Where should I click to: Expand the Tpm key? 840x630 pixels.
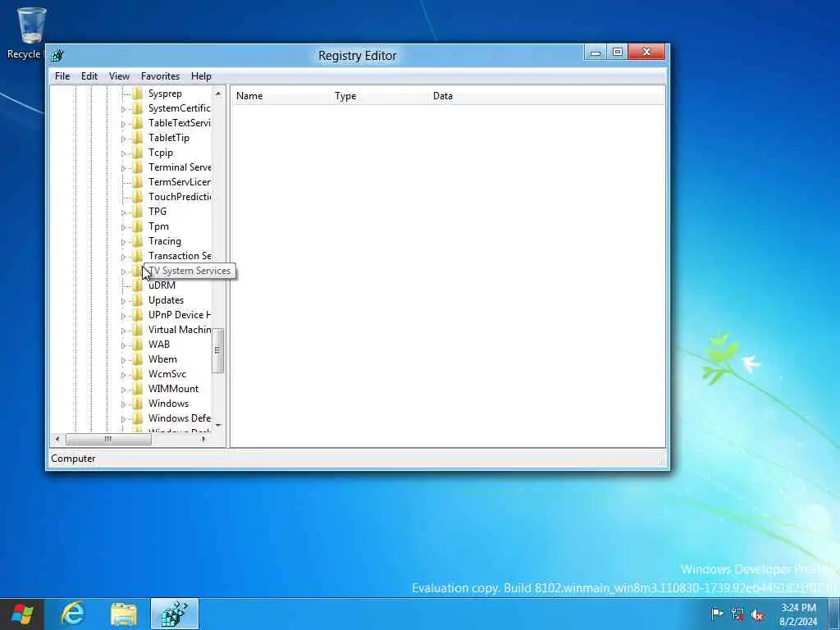click(x=123, y=227)
